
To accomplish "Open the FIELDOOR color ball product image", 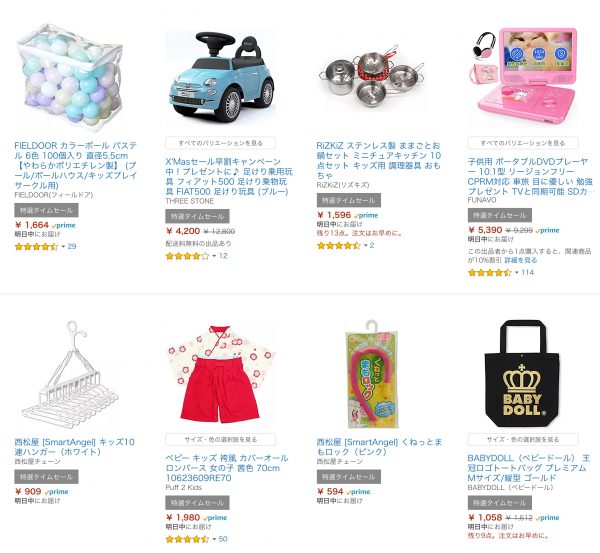I will pyautogui.click(x=70, y=77).
